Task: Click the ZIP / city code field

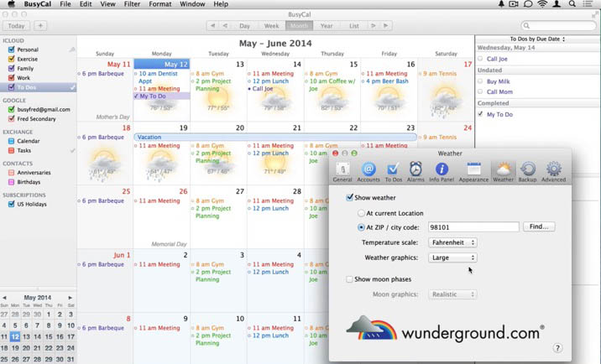Action: click(x=473, y=227)
